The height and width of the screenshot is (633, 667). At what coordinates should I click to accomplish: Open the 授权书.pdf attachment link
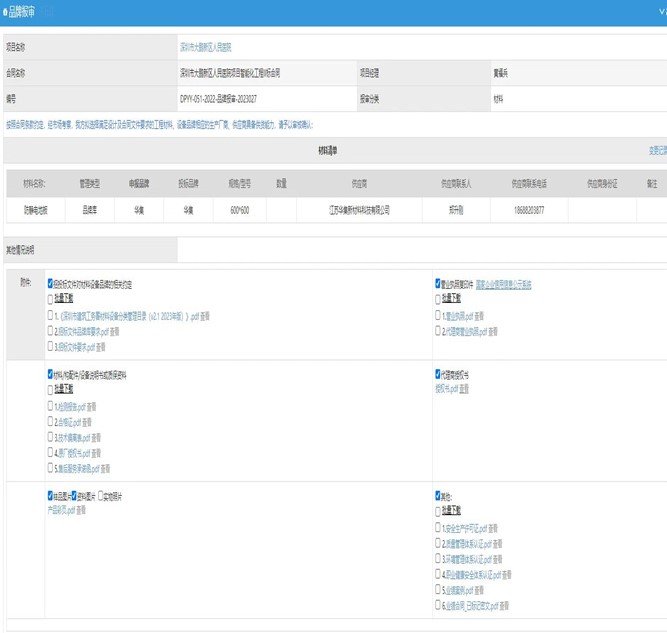pos(446,389)
